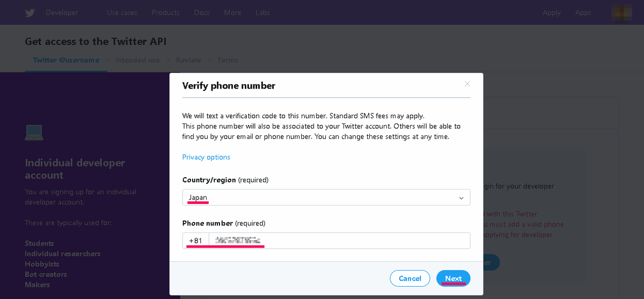Open the Privacy options link
644x299 pixels.
[x=206, y=157]
